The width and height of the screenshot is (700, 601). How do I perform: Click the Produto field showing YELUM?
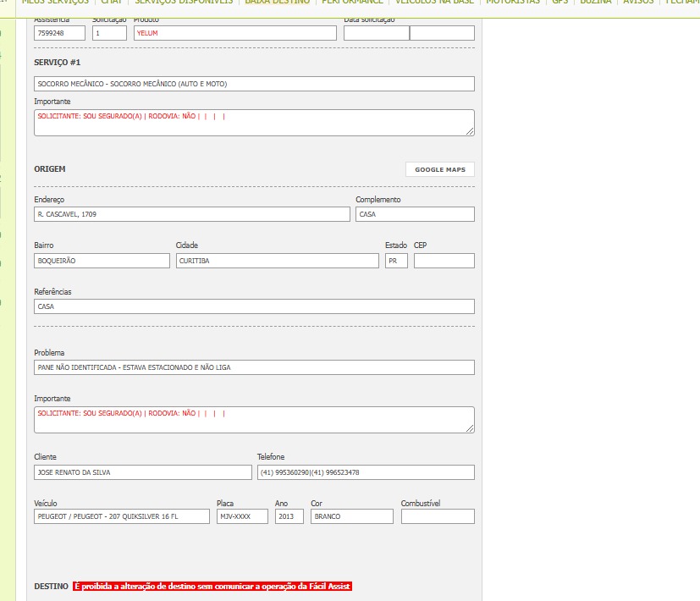(234, 33)
